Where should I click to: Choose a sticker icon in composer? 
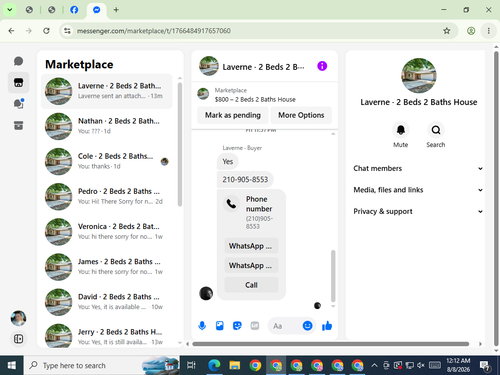[237, 326]
